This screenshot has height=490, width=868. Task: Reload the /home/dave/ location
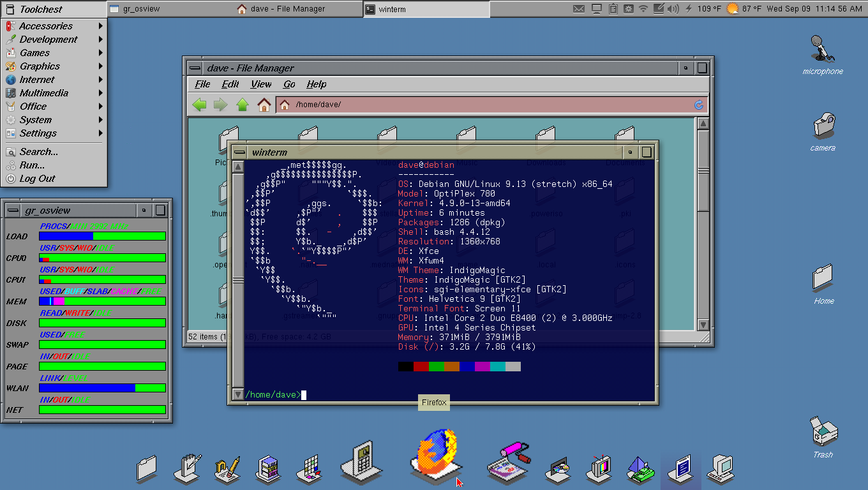699,105
